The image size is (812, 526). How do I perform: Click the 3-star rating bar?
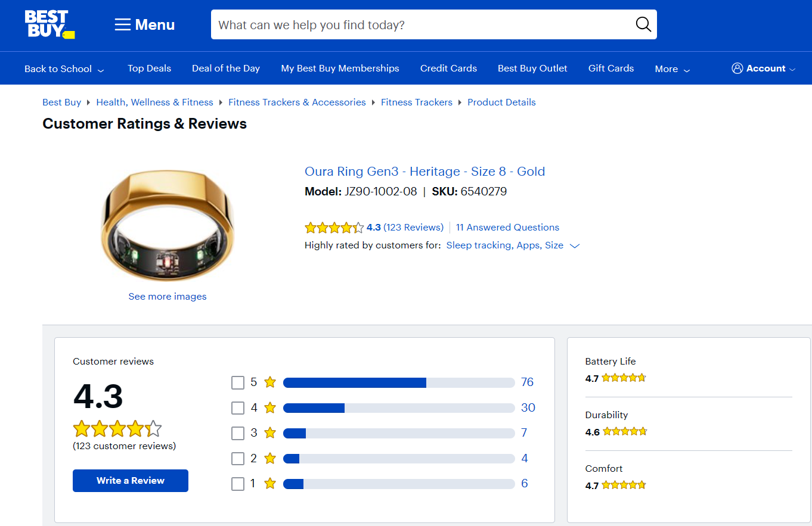[399, 433]
